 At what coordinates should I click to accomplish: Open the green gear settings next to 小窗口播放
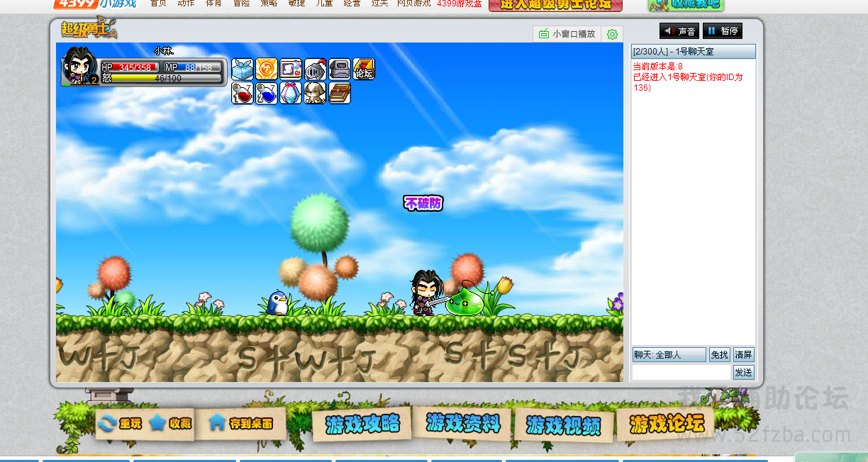[612, 34]
